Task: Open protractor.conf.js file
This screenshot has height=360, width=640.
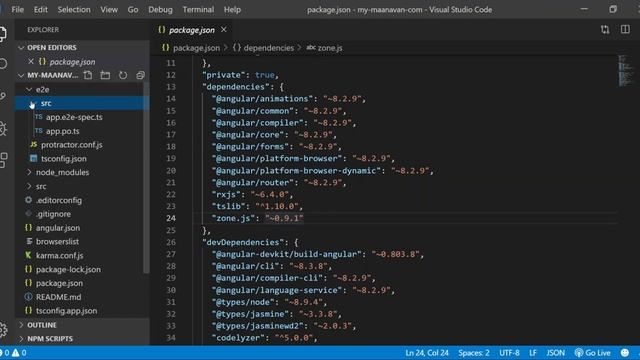Action: coord(71,144)
